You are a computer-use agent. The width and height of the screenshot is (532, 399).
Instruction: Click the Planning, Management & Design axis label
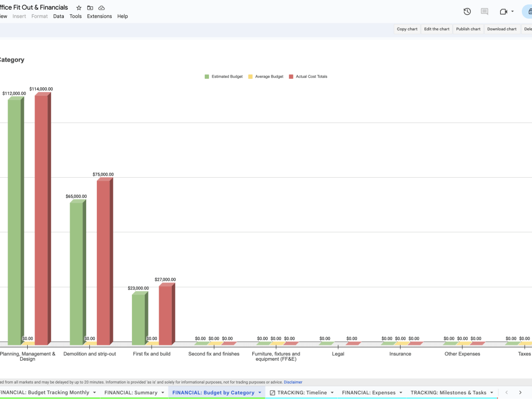[28, 356]
